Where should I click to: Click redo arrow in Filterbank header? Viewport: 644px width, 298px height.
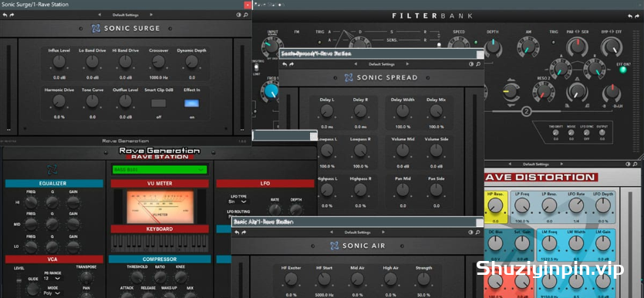pos(637,16)
